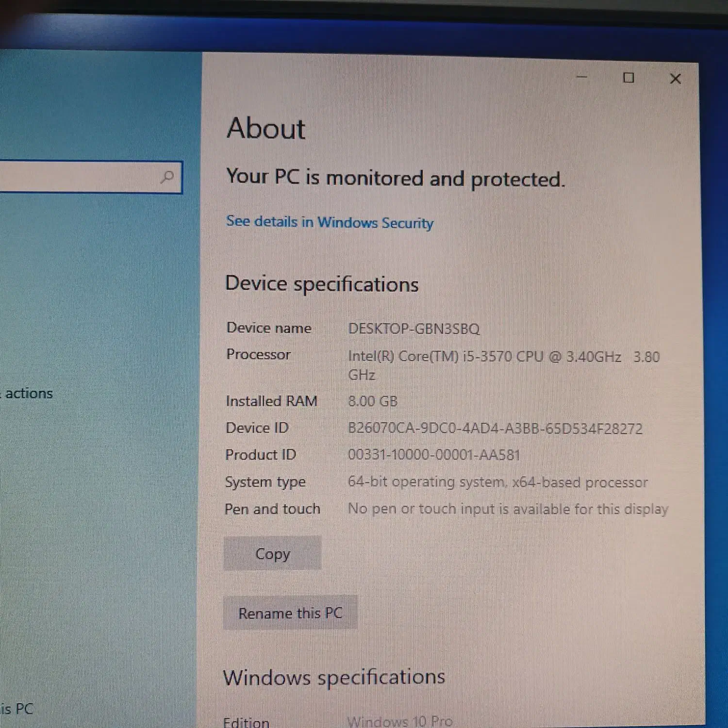Screen dimensions: 728x728
Task: Click the magnifier icon in the search box
Action: [x=167, y=177]
